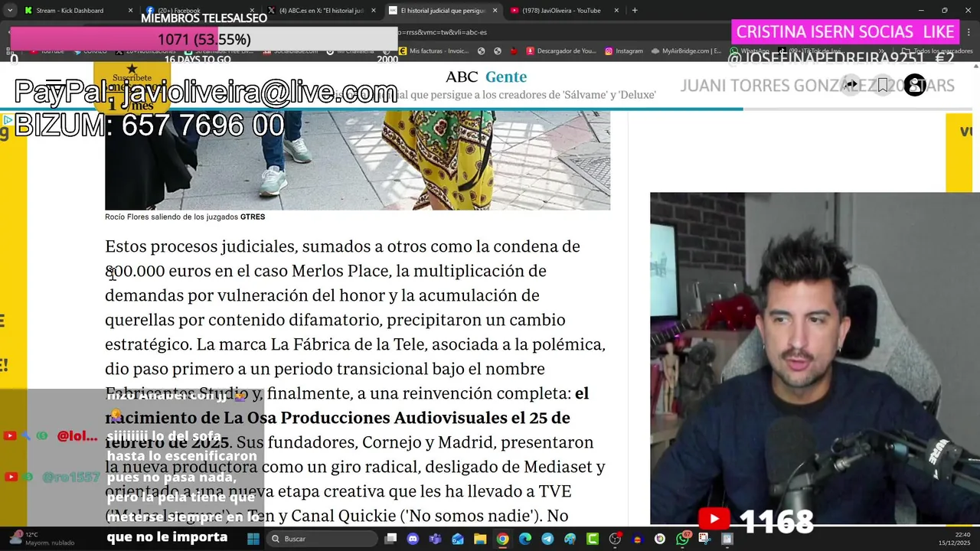Open the Instagram bookmark
Viewport: 980px width, 551px height.
pos(624,51)
